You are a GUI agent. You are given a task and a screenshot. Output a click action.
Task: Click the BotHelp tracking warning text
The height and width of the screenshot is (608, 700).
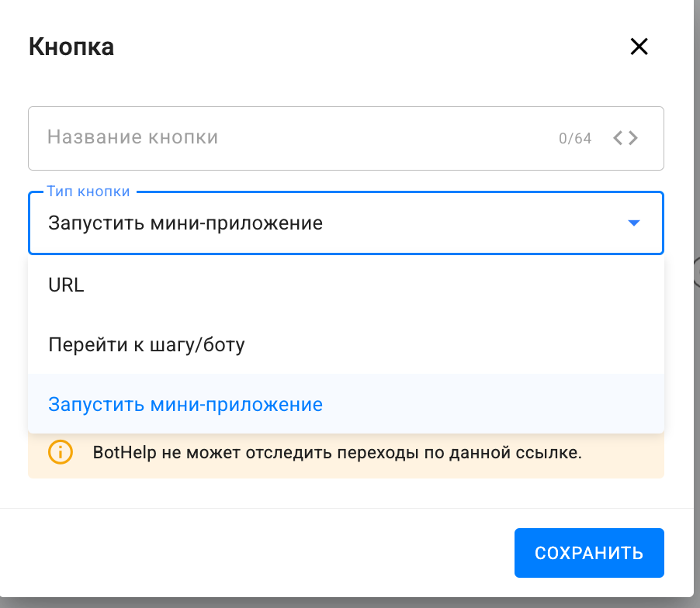tap(337, 452)
